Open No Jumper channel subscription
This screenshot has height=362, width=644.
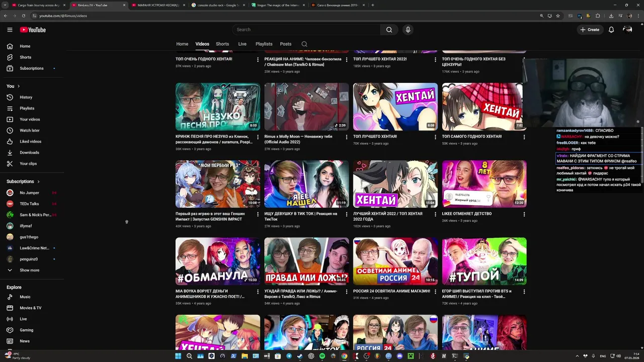coord(32,193)
